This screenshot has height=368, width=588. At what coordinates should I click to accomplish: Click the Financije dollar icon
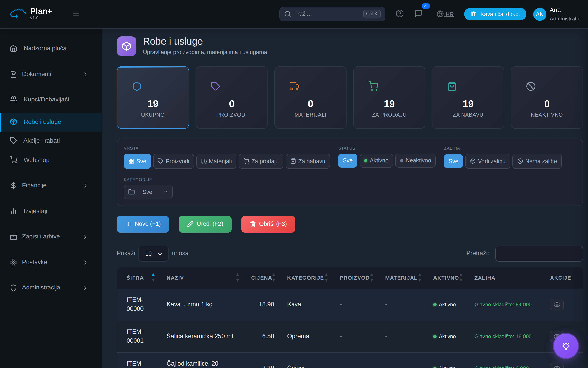13,185
